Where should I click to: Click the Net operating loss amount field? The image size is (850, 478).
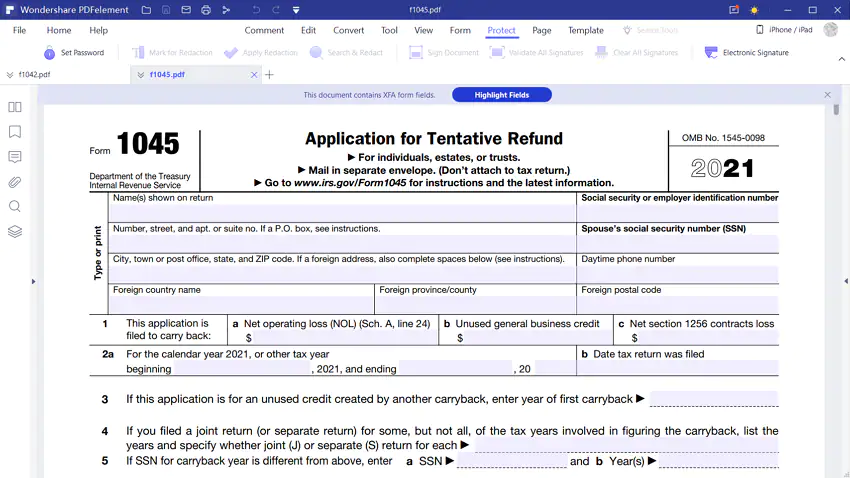[x=345, y=338]
